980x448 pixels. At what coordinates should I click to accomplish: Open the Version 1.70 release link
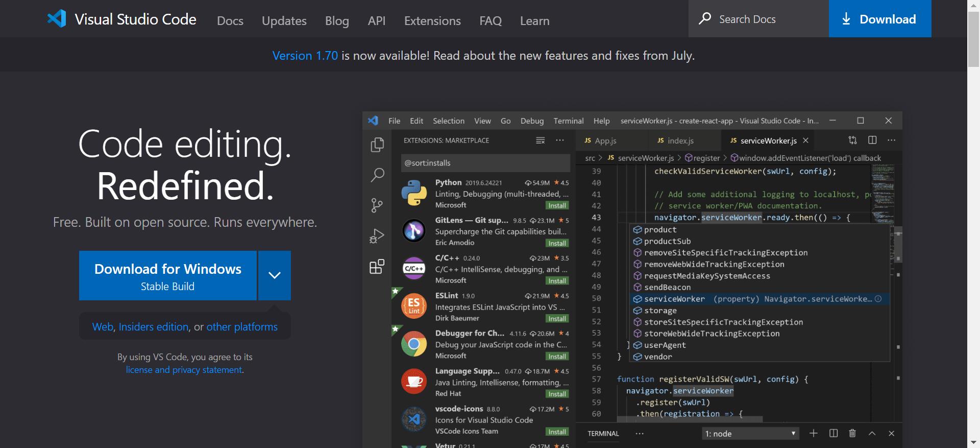click(x=305, y=56)
